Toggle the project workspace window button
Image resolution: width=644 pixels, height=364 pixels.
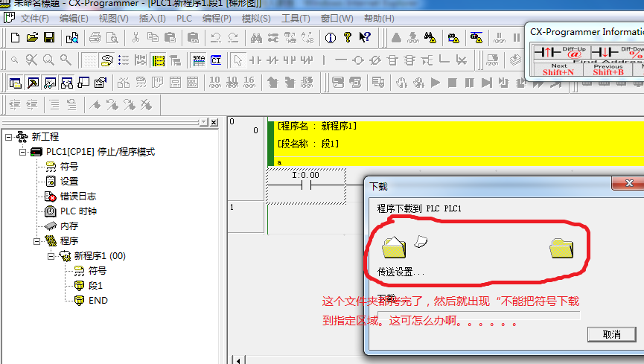pyautogui.click(x=15, y=83)
